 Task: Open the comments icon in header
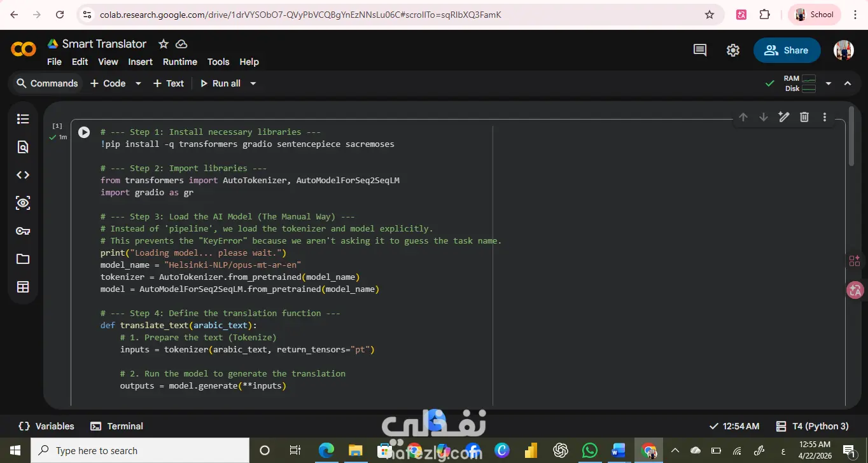coord(700,50)
